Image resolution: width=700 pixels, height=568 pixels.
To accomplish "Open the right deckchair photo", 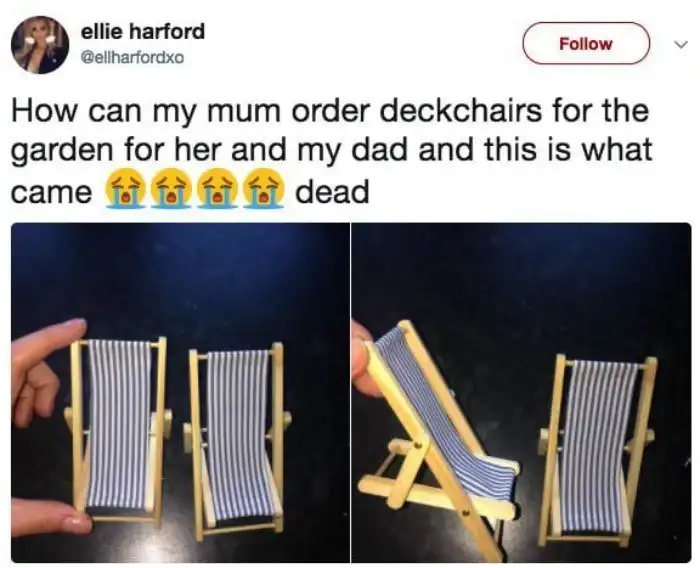I will tap(521, 393).
